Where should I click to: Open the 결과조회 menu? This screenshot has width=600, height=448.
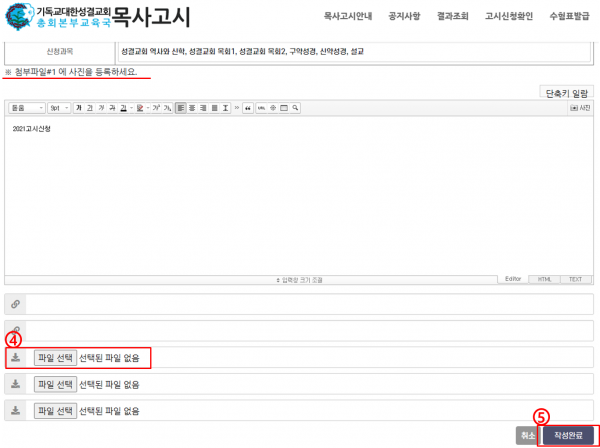tap(453, 16)
